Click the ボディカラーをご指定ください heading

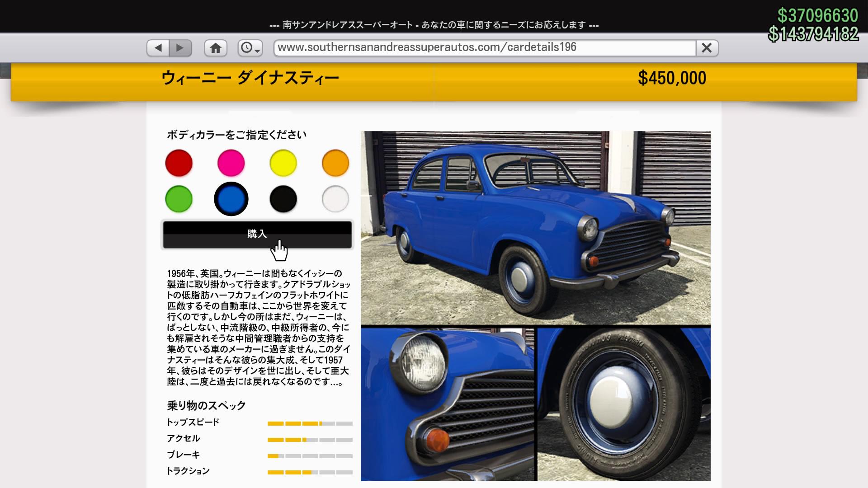237,135
